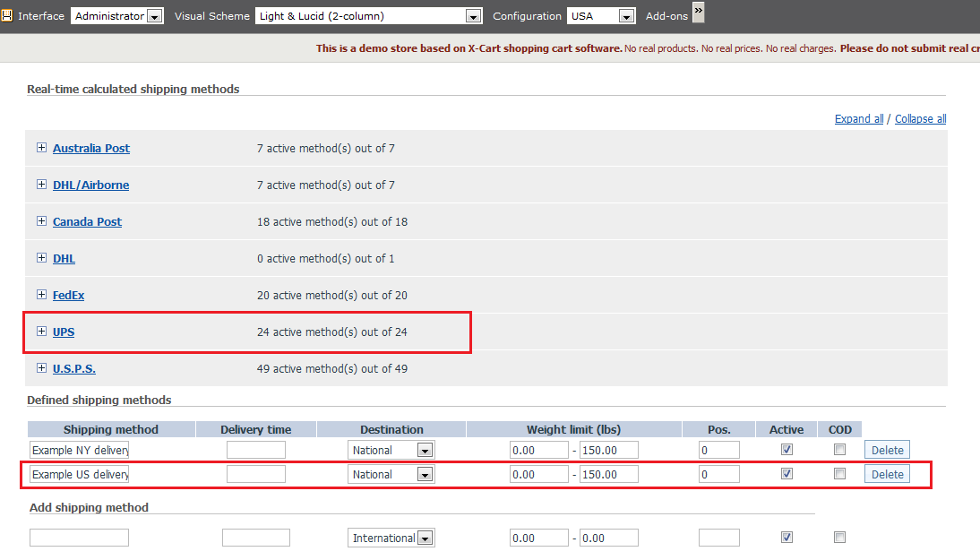Click the Destination column header
Image resolution: width=980 pixels, height=560 pixels.
pyautogui.click(x=391, y=429)
